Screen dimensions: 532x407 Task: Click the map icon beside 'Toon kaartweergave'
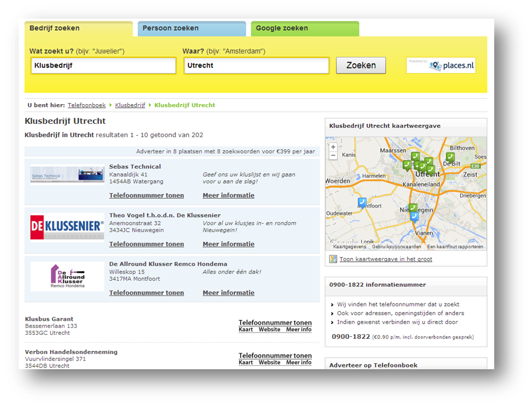333,259
